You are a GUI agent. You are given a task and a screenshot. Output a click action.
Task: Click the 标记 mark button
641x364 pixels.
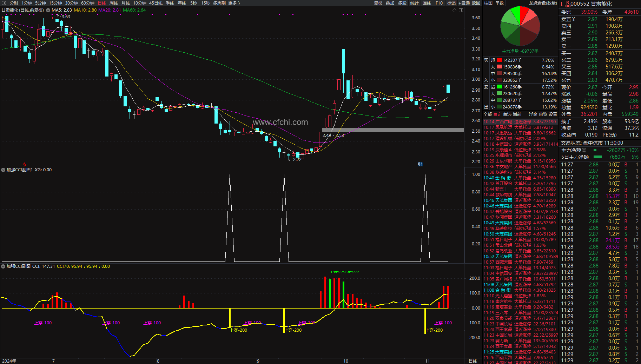451,3
